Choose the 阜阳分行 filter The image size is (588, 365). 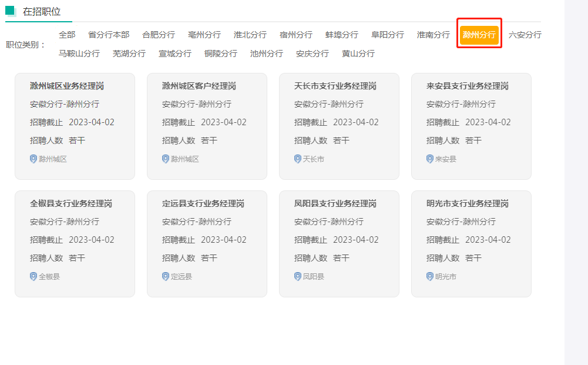(387, 35)
